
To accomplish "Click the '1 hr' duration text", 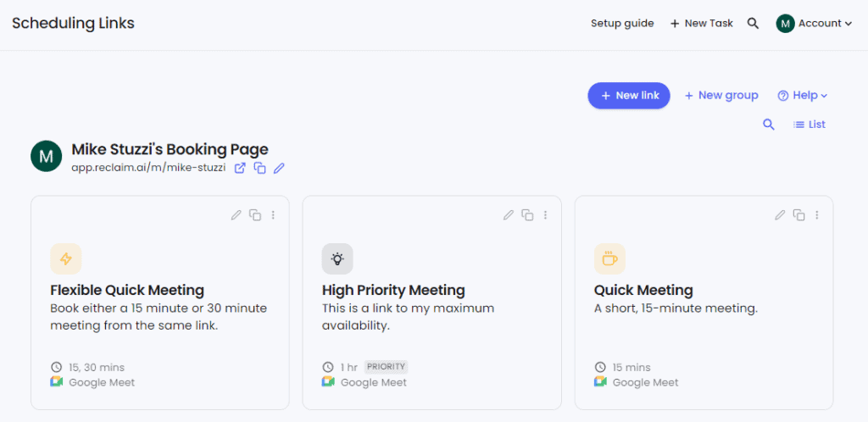I will 348,367.
